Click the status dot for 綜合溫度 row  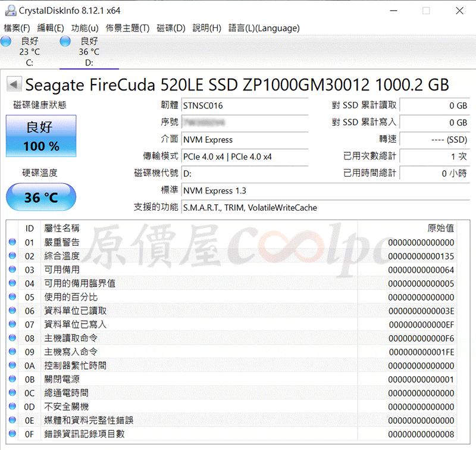(12, 256)
